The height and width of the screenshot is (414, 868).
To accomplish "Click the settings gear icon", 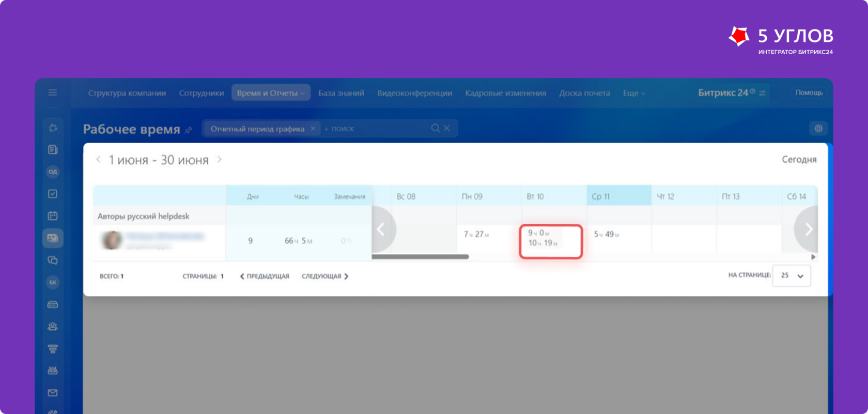I will [x=818, y=129].
